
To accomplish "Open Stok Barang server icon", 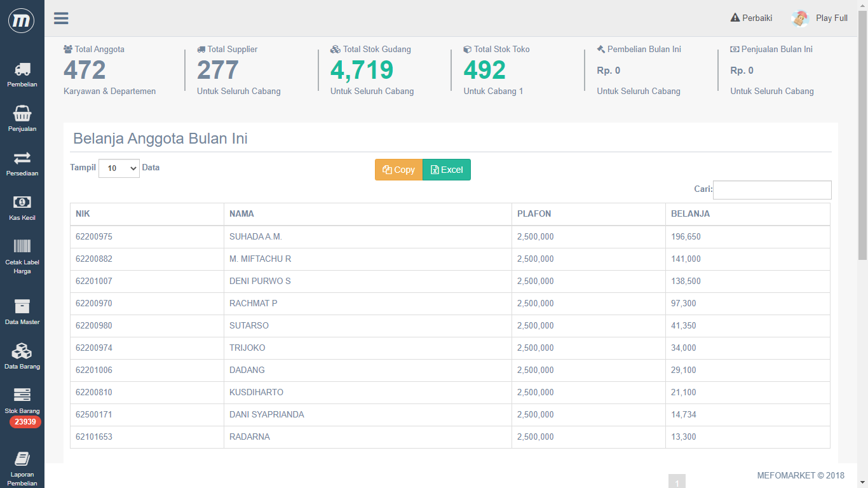I will tap(22, 395).
